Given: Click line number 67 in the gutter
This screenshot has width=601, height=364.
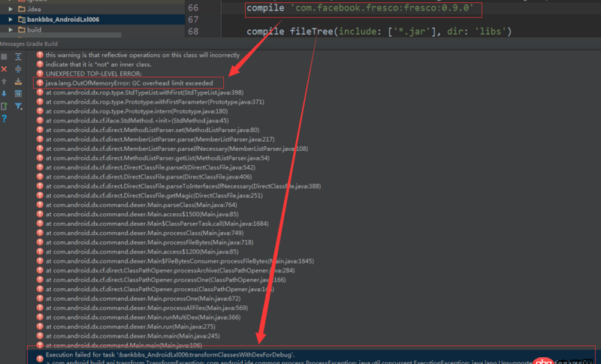Looking at the screenshot, I should click(193, 20).
